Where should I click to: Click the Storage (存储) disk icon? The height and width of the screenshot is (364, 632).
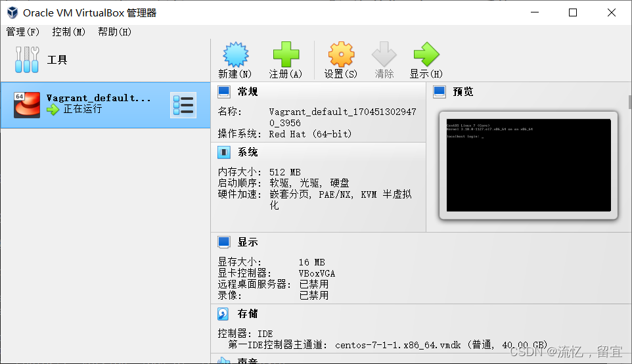[x=223, y=313]
